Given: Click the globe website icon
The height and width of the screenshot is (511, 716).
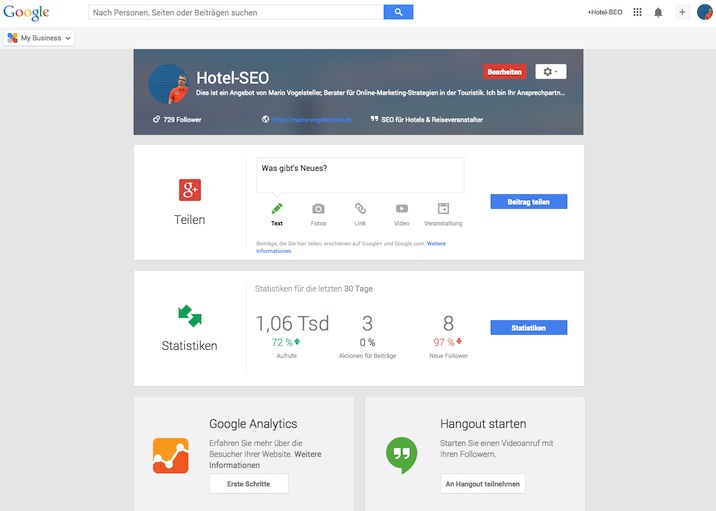Looking at the screenshot, I should [265, 119].
